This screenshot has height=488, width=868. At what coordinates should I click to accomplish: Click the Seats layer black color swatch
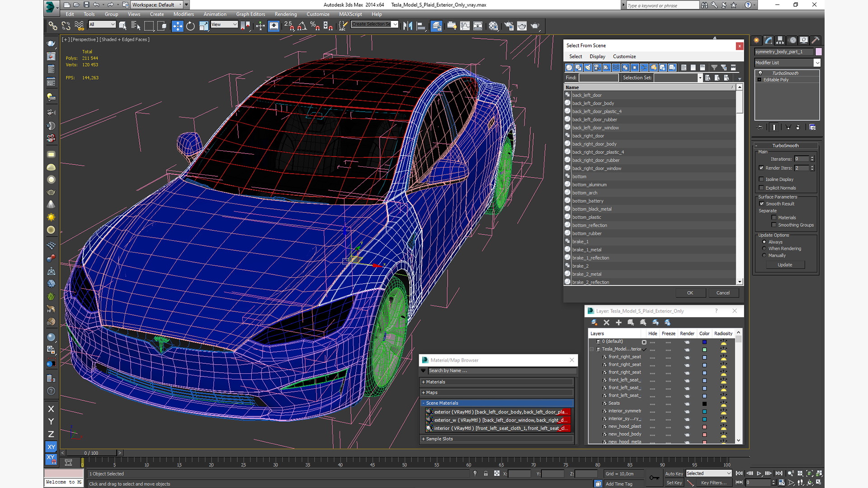click(704, 404)
